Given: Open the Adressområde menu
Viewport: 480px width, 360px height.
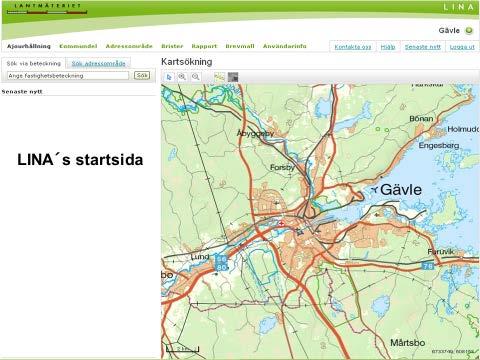Looking at the screenshot, I should point(129,46).
